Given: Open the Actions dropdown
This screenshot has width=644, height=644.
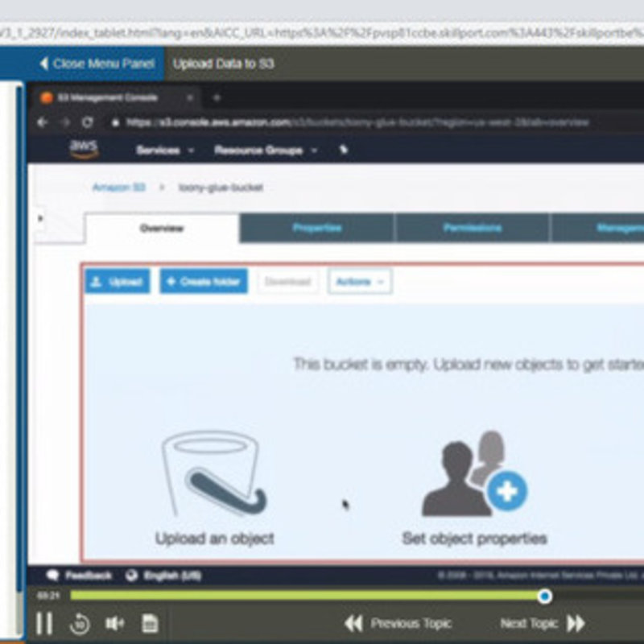Looking at the screenshot, I should [x=360, y=281].
